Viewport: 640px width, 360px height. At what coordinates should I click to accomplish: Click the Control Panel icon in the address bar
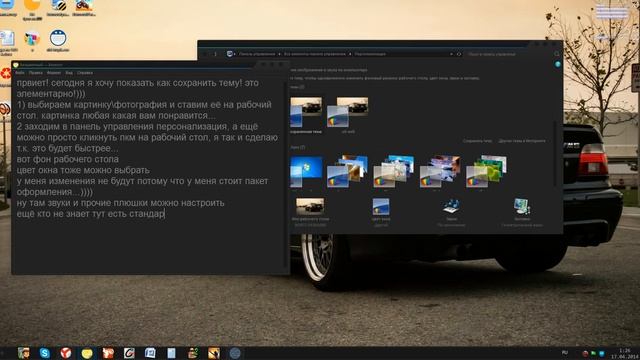230,54
